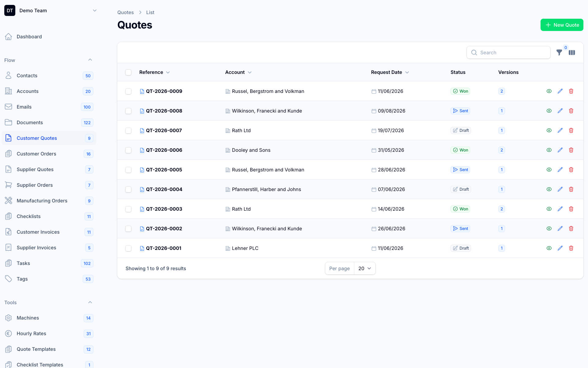Click Won status badge for QT-2026-0003

coord(460,209)
